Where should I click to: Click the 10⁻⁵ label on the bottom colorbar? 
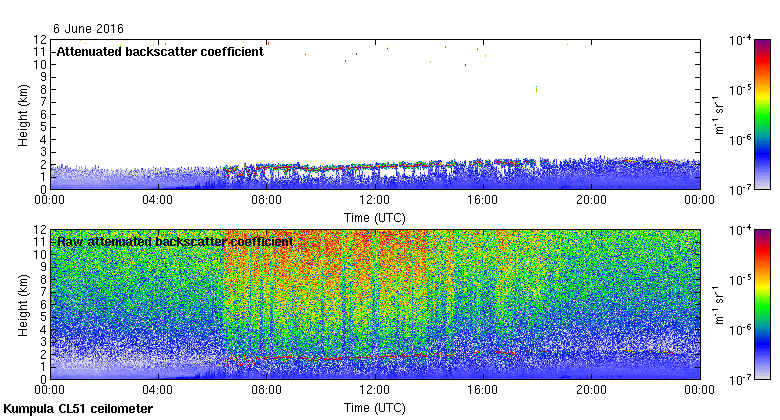tap(740, 280)
